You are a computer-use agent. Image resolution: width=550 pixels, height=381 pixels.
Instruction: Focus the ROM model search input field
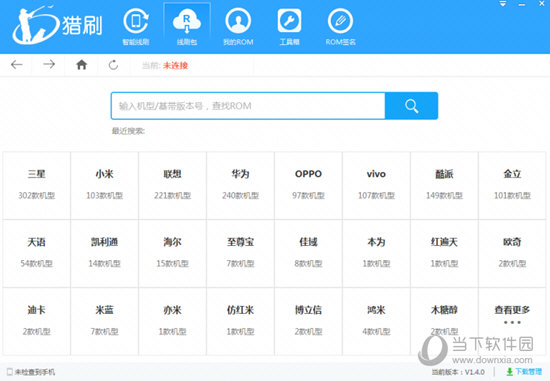248,106
